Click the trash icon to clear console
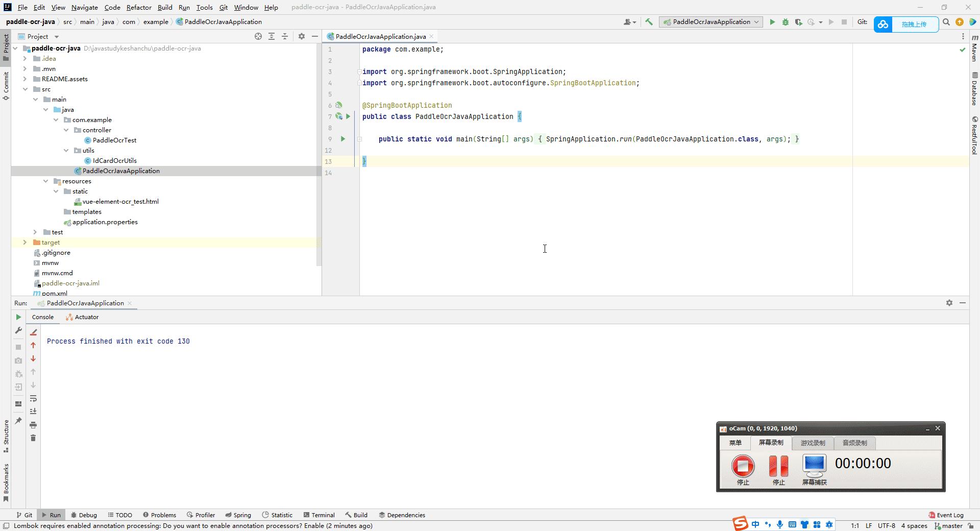The width and height of the screenshot is (980, 531). 33,438
